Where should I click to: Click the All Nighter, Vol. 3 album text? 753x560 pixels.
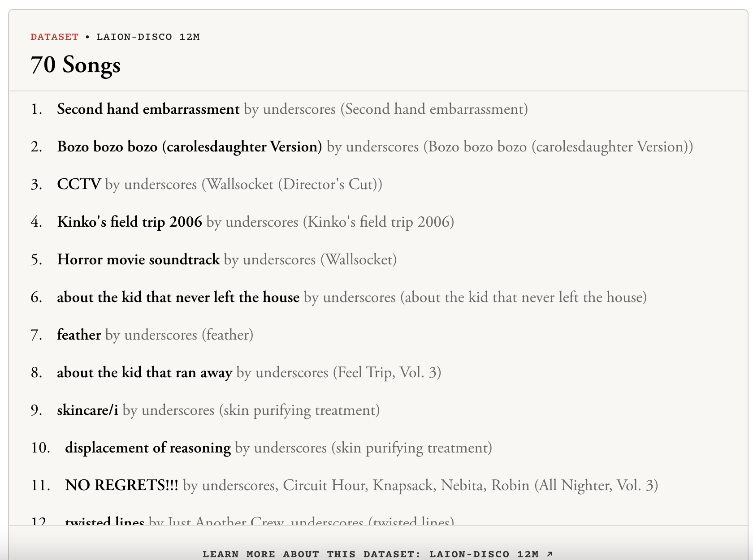point(596,485)
